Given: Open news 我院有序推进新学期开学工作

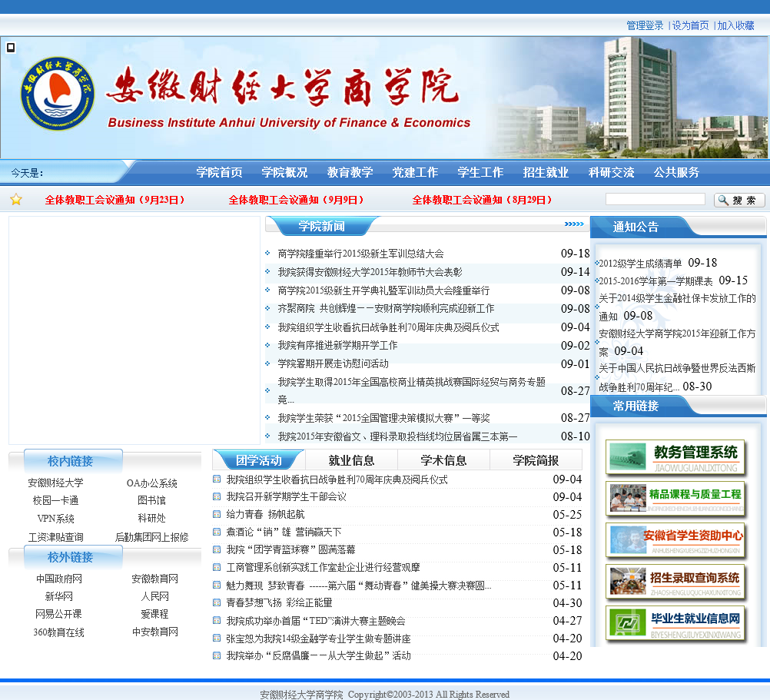Looking at the screenshot, I should pyautogui.click(x=337, y=346).
